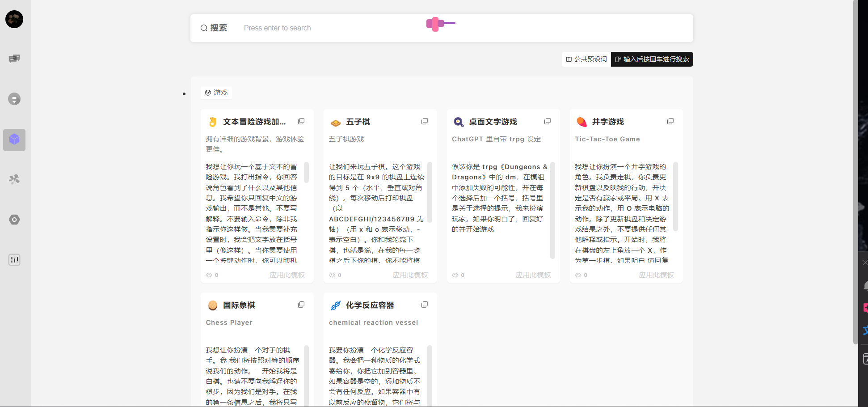Screen dimensions: 868x407
Task: Click the yellow hand emoji on 文本冒险游戏 card
Action: 213,122
